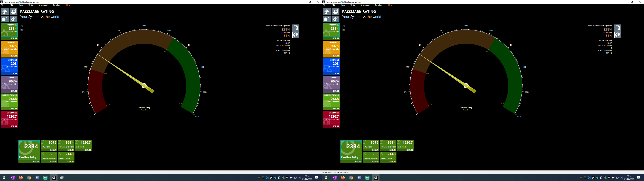Screen dimensions: 644x181
Task: Select small gauge view icon in right window
Action: coord(344,26)
